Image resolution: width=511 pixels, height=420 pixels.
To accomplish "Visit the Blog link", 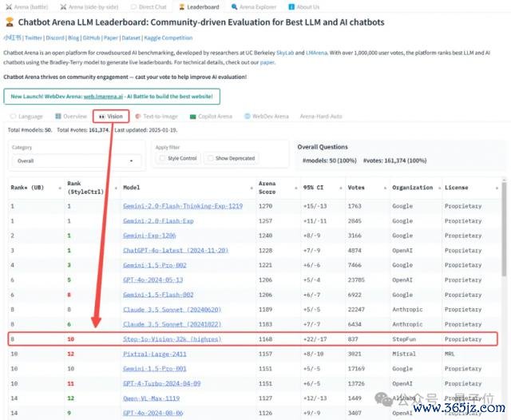I will click(73, 38).
